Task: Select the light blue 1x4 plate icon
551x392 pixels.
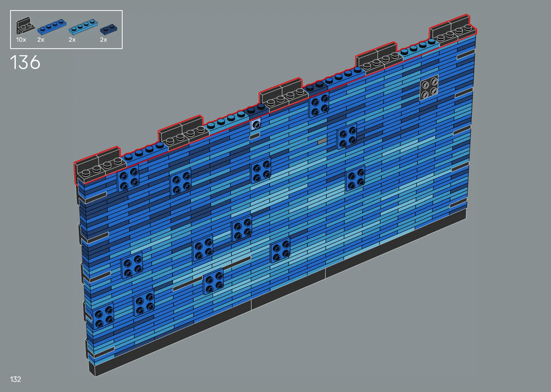Action: (x=83, y=27)
